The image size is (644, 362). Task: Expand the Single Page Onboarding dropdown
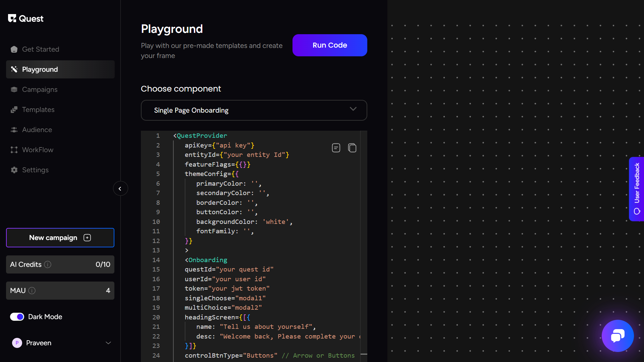[x=254, y=110]
